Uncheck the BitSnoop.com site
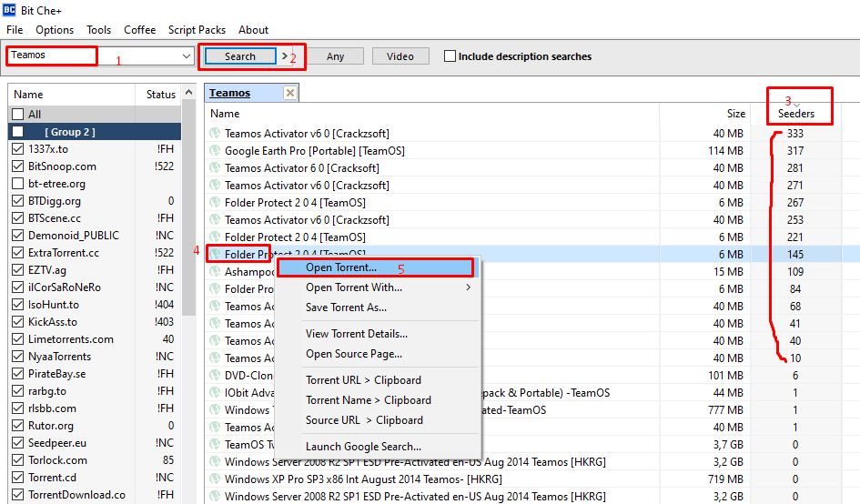860x504 pixels. 17,166
